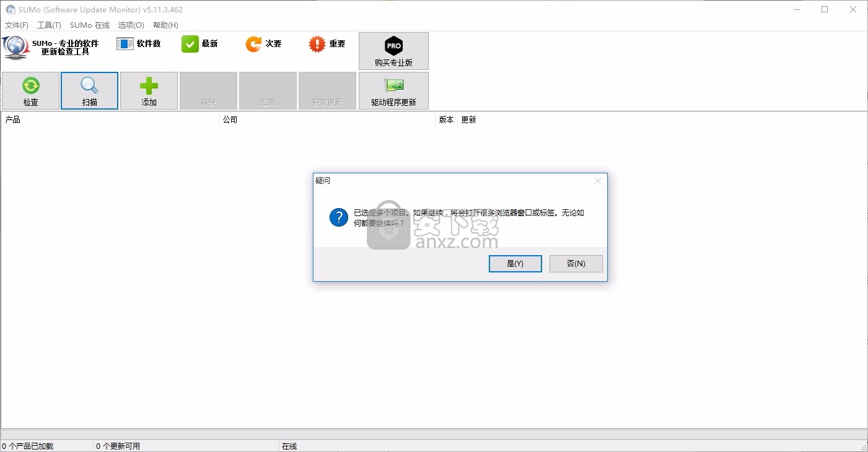Image resolution: width=868 pixels, height=452 pixels.
Task: Sort by 版本 column header
Action: (x=447, y=120)
